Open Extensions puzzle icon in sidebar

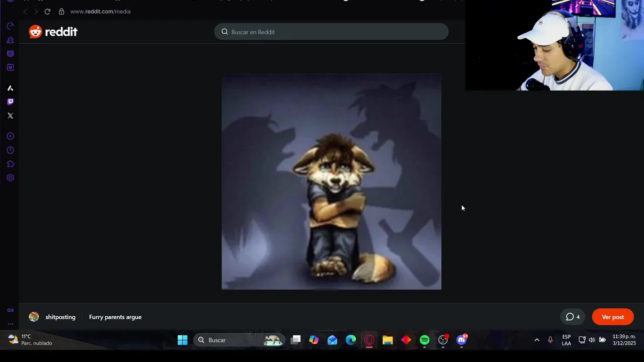point(10,164)
